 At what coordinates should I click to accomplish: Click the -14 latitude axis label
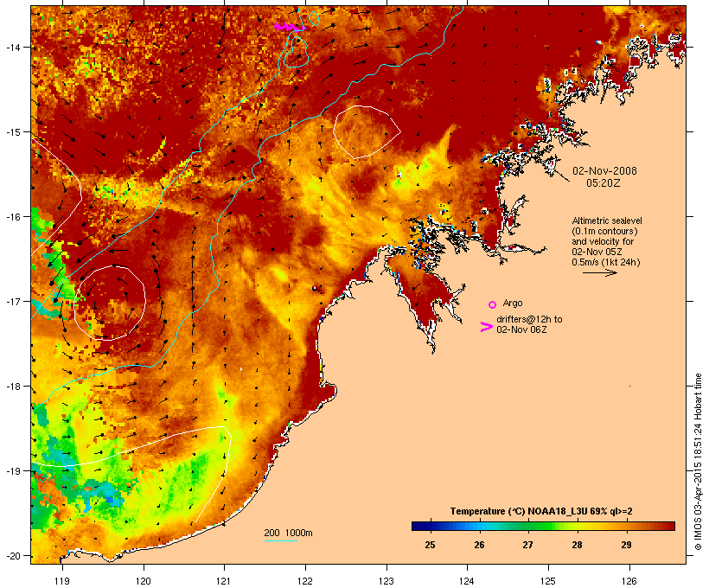[x=12, y=47]
